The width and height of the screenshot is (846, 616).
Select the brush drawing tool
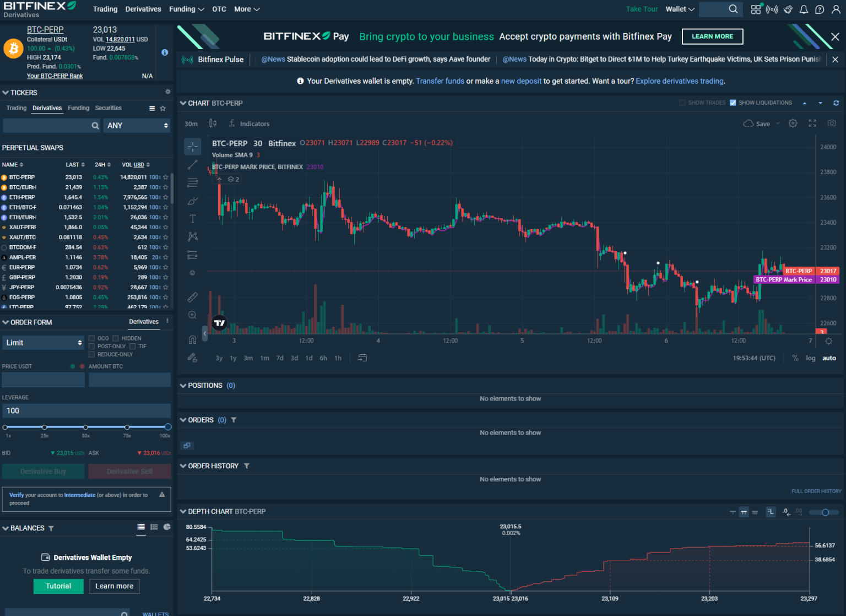tap(192, 201)
